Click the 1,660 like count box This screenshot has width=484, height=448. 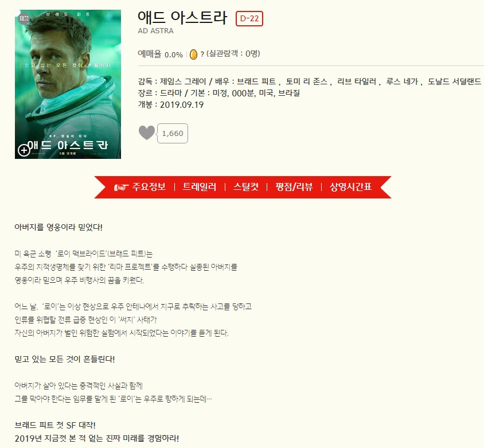coord(173,134)
